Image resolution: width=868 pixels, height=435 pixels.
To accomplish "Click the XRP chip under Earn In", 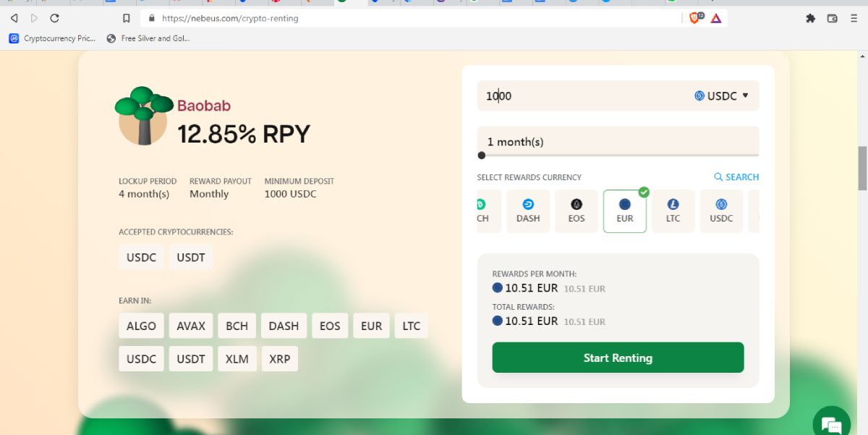I will point(279,359).
